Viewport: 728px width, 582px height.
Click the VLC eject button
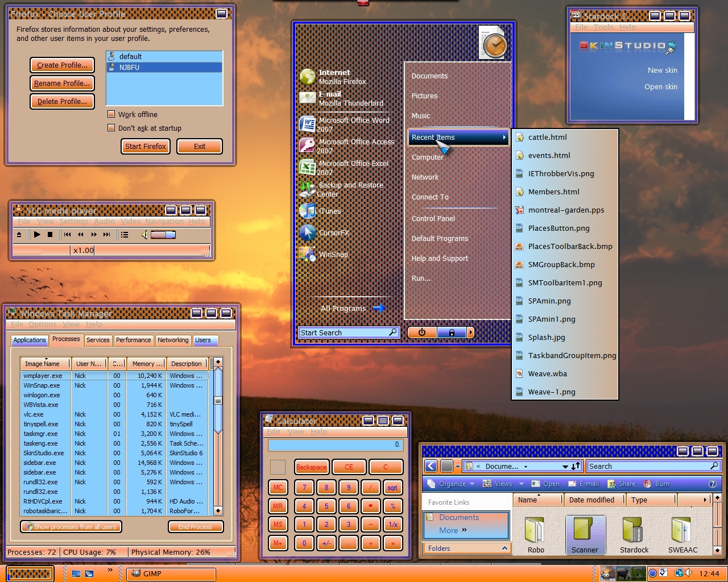tap(19, 234)
